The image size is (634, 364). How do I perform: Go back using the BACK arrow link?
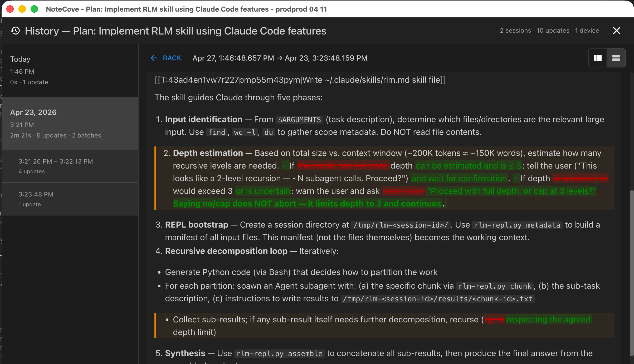(x=166, y=58)
